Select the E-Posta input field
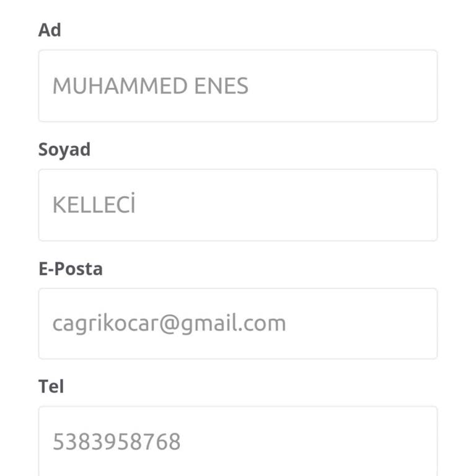This screenshot has height=476, width=476. click(x=238, y=324)
